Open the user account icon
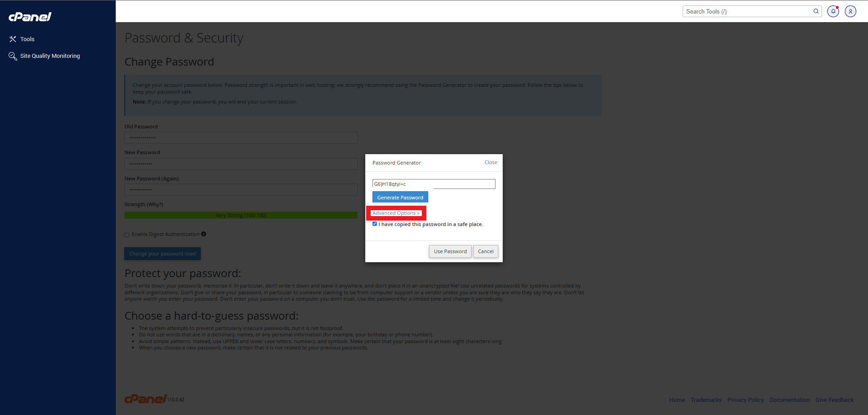Viewport: 868px width, 415px height. pyautogui.click(x=850, y=11)
